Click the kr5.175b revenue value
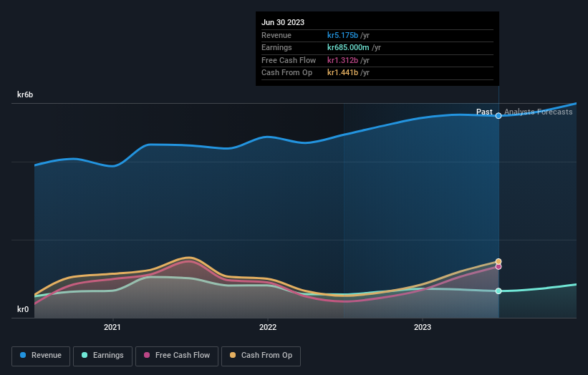Screen dimensions: 588x375 [343, 35]
